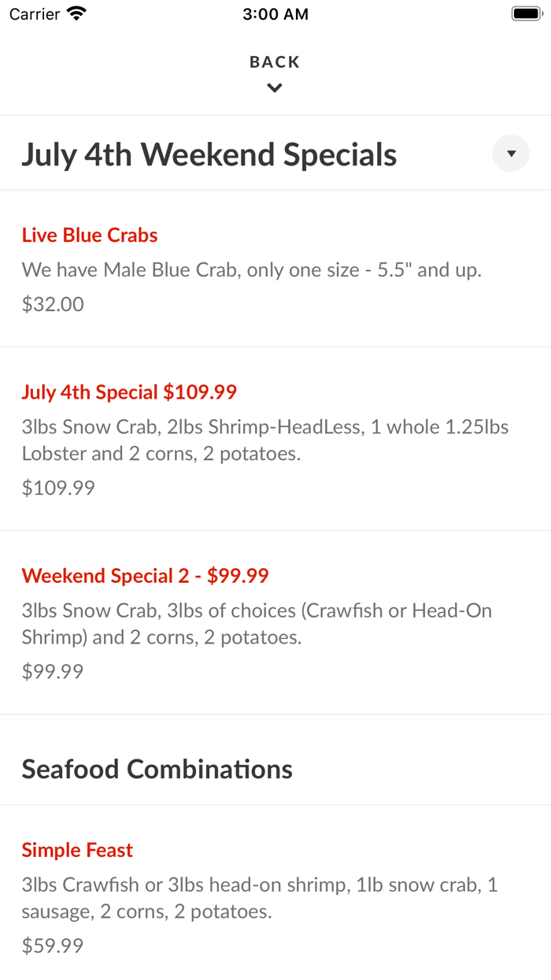
Task: Tap the downward chevron icon below BACK
Action: click(x=274, y=87)
